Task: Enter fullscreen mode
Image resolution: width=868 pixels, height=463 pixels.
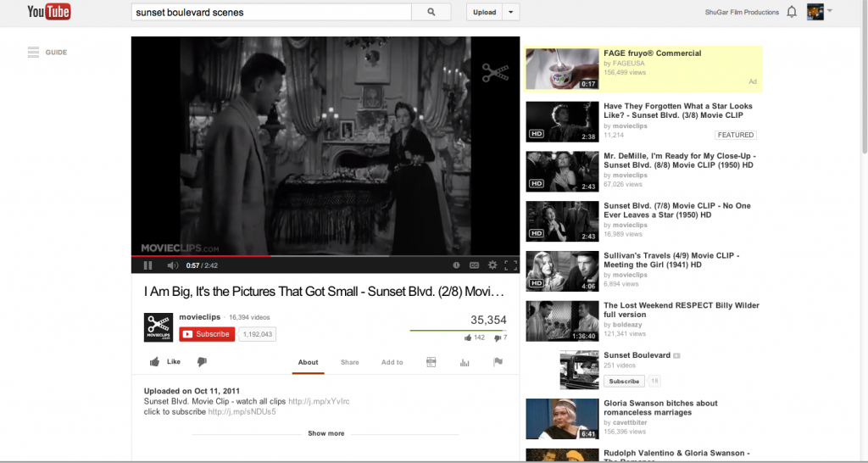Action: [x=511, y=265]
